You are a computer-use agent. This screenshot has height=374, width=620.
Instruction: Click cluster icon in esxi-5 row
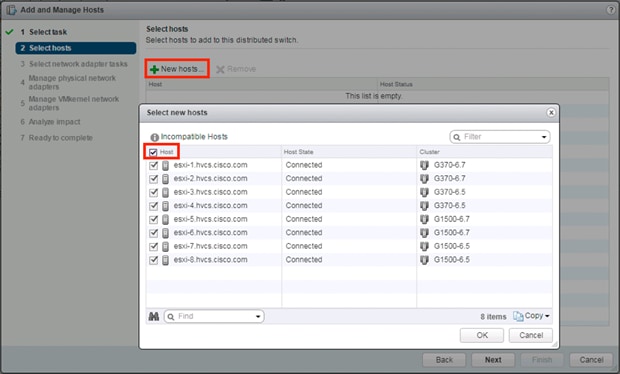424,219
